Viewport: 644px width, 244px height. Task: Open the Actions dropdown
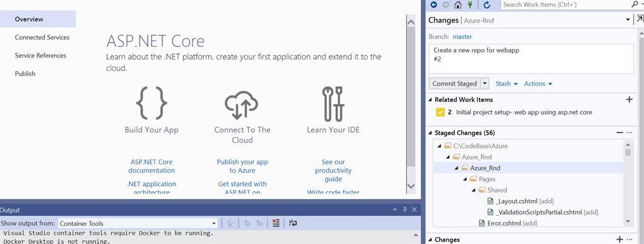538,84
